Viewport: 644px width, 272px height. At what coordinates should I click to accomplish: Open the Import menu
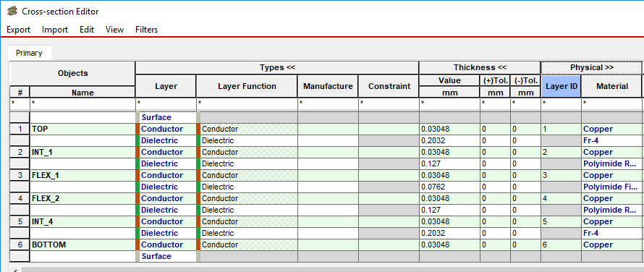tap(54, 30)
